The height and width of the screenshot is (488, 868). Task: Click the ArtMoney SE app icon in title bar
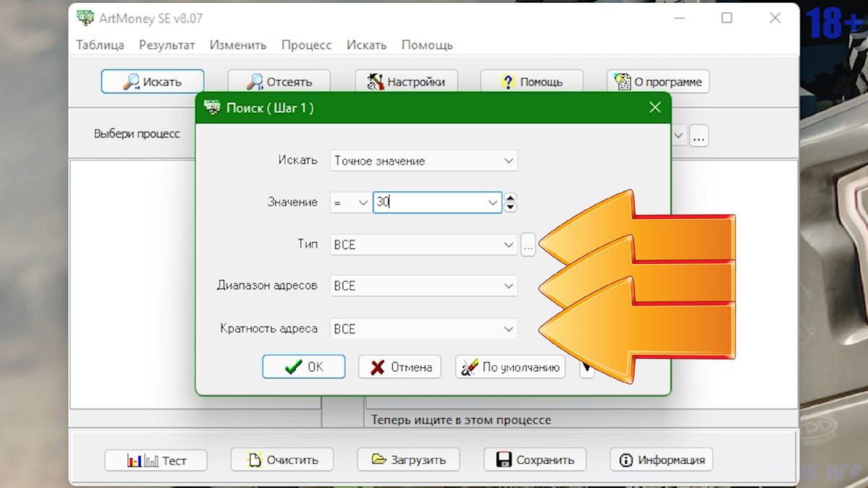point(85,18)
